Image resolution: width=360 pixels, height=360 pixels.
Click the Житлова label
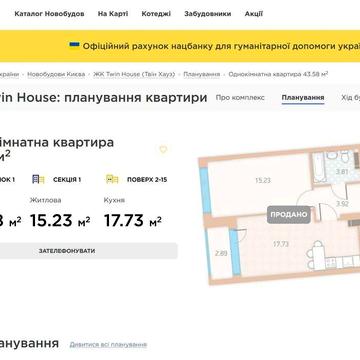click(45, 200)
